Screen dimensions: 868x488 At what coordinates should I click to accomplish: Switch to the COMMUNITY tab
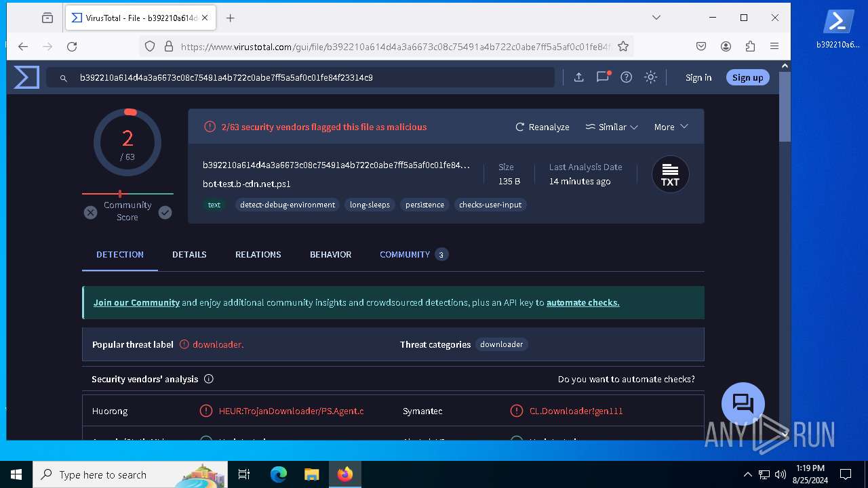pyautogui.click(x=414, y=254)
